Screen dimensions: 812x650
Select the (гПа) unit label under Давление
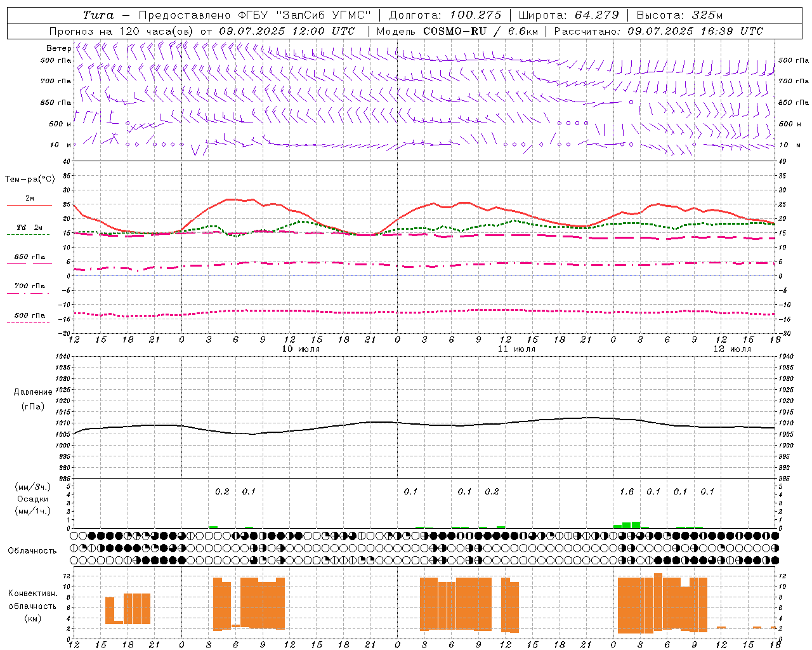pos(32,406)
